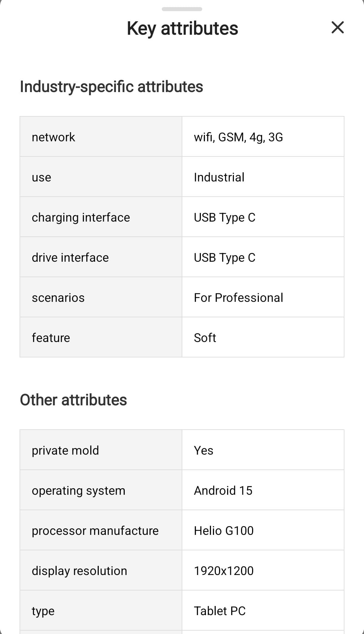Click the network attribute label

[x=53, y=137]
